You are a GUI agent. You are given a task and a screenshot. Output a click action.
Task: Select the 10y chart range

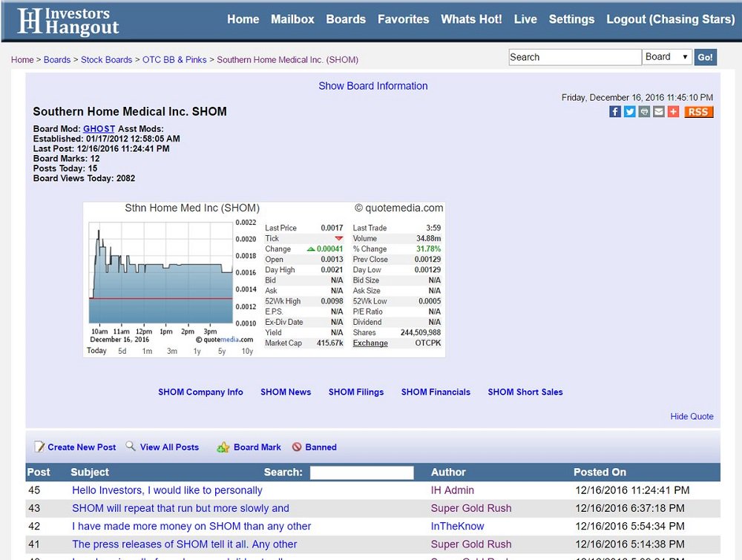coord(248,351)
